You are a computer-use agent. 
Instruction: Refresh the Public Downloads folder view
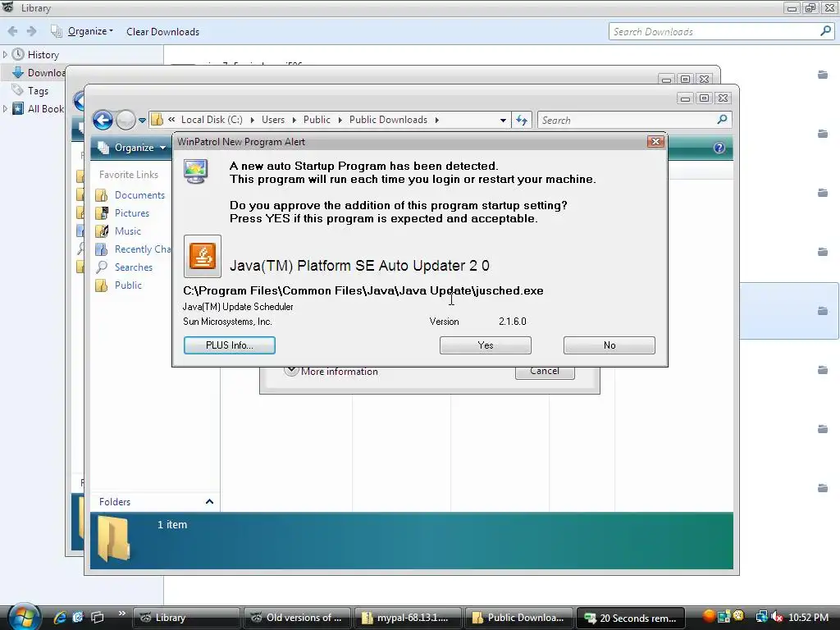(x=522, y=121)
